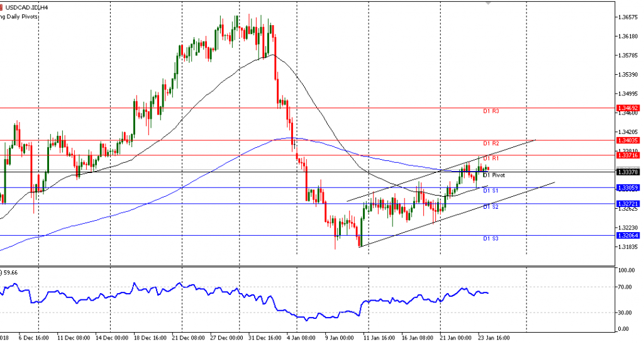This screenshot has height=344, width=644.
Task: Click the D1 R1 resistance label
Action: 491,159
